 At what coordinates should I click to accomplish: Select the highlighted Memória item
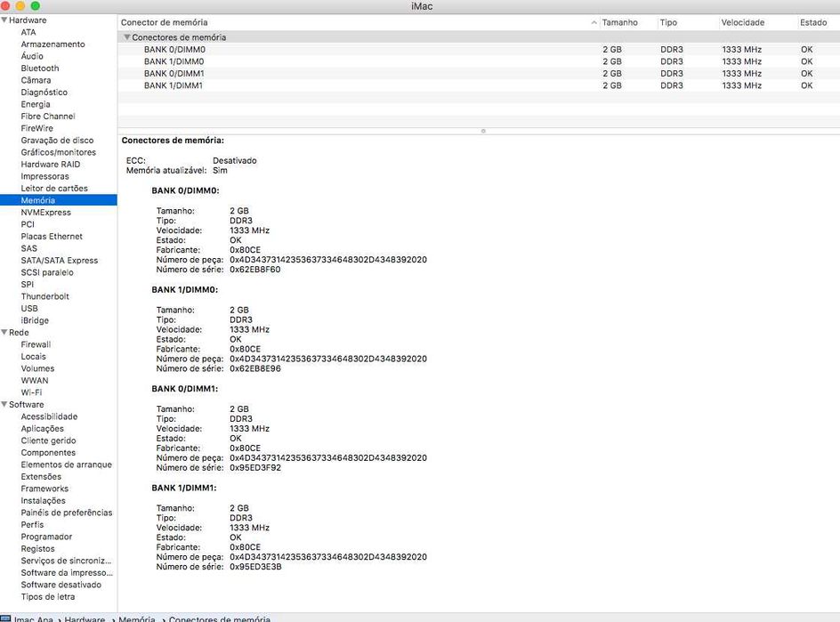click(59, 200)
